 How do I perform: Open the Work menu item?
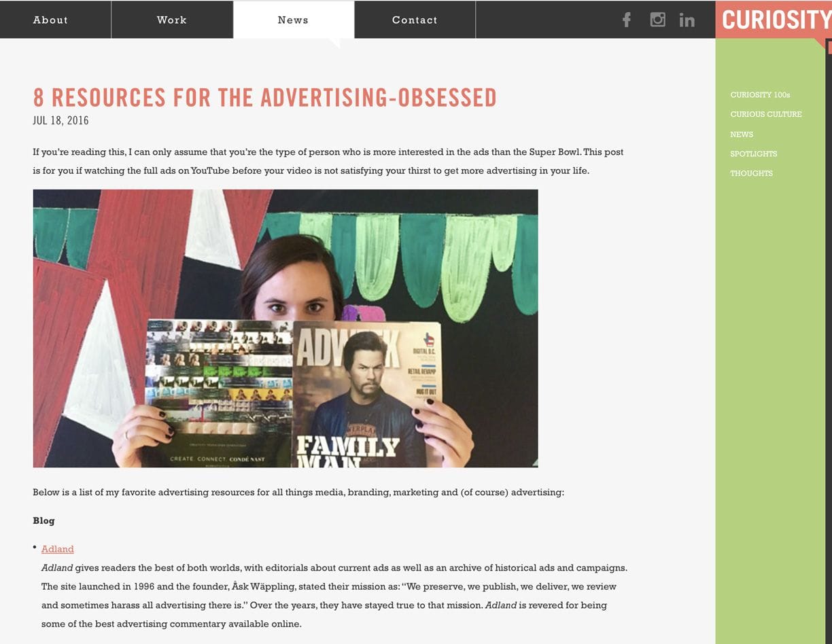tap(172, 20)
